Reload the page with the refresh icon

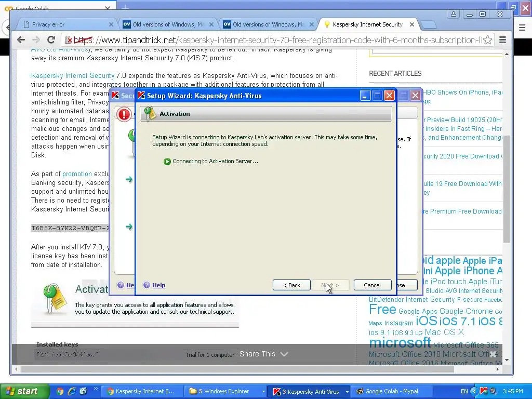coord(51,40)
